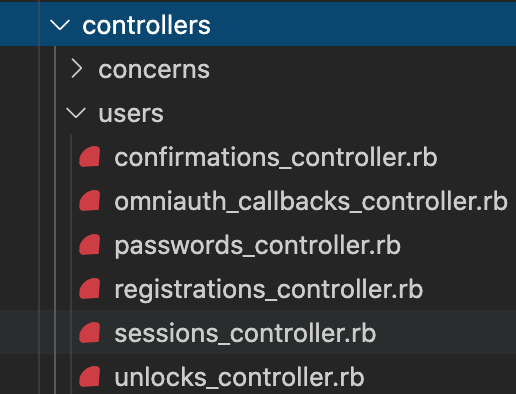The width and height of the screenshot is (516, 394).
Task: Click Ruby icon of confirmations_controller.rb
Action: click(x=90, y=157)
